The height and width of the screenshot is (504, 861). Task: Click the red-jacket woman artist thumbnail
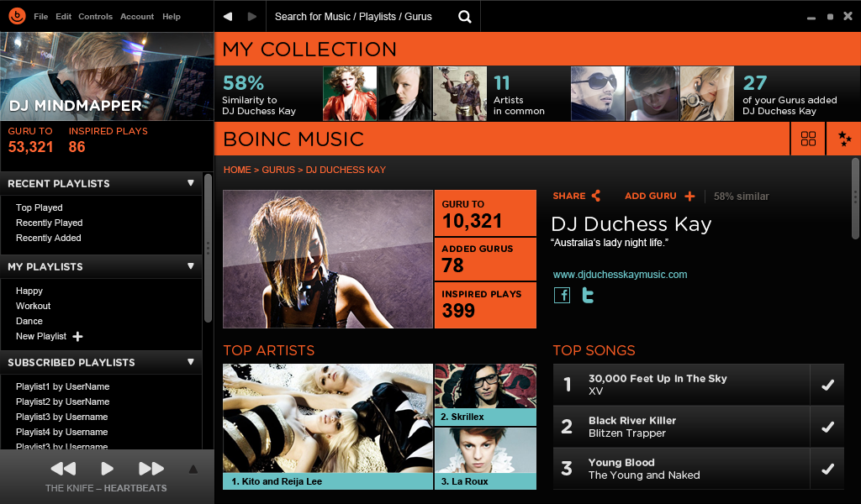(350, 94)
